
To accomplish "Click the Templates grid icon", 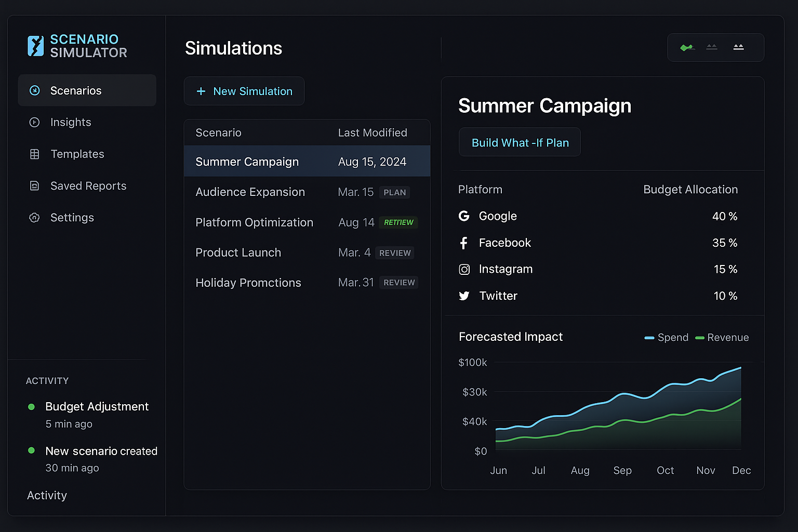I will tap(34, 154).
